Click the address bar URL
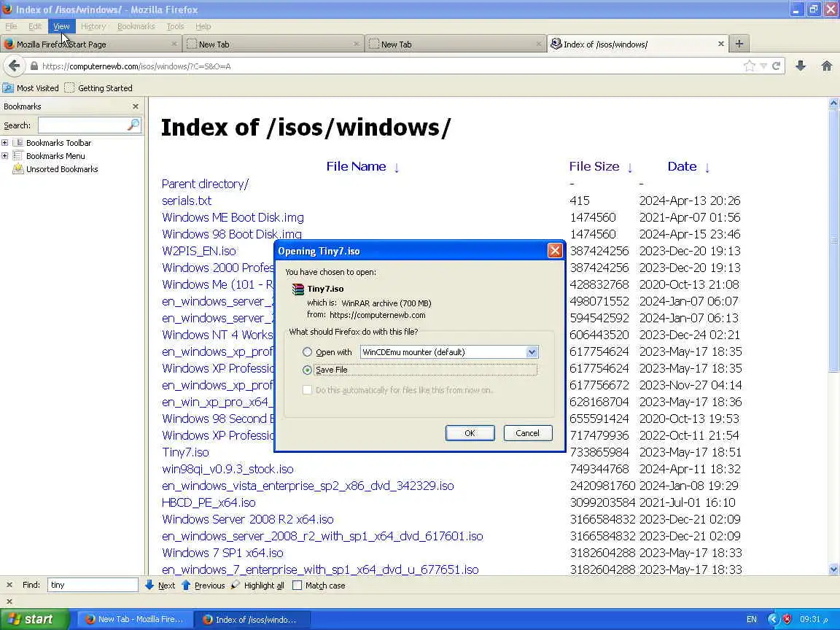The width and height of the screenshot is (840, 630). coord(136,66)
